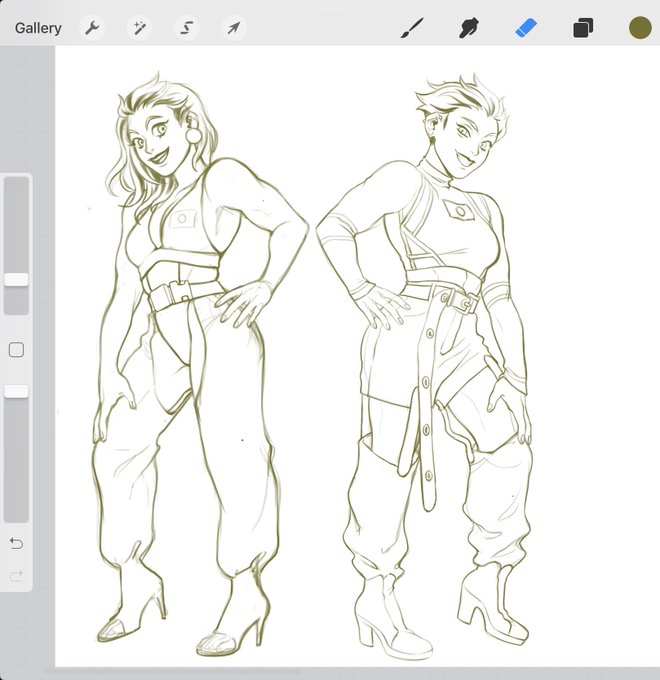The width and height of the screenshot is (660, 680).
Task: Activate the Selection tool
Action: click(x=186, y=28)
